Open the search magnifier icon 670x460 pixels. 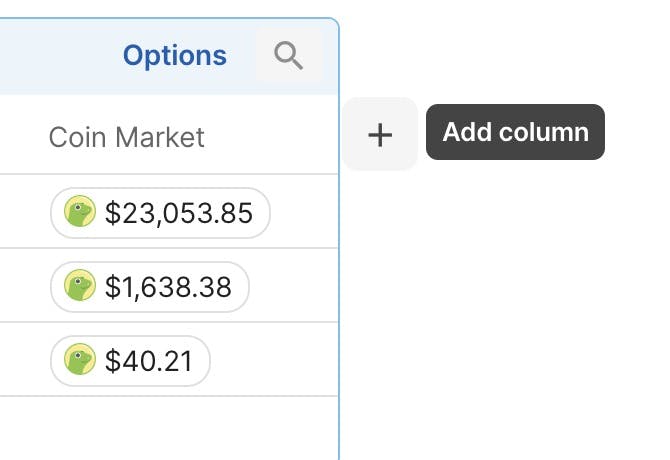(289, 55)
